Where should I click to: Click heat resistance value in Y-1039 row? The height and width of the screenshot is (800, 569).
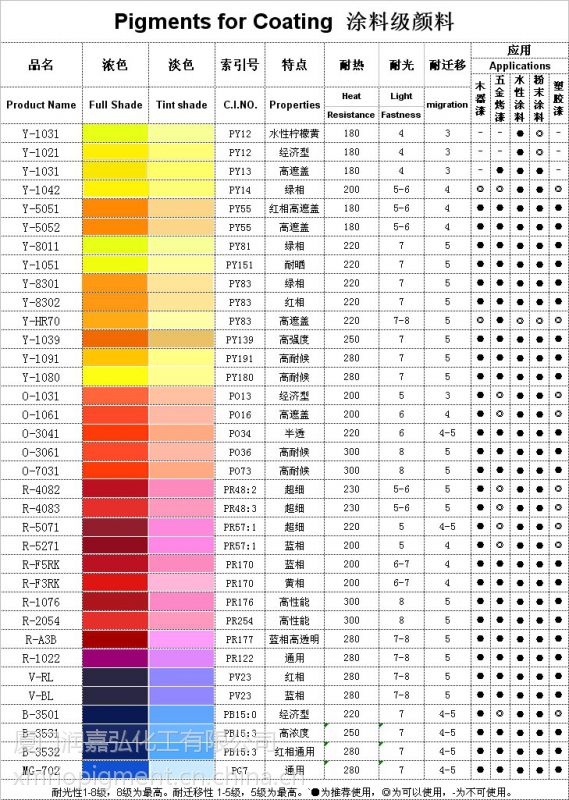click(351, 340)
